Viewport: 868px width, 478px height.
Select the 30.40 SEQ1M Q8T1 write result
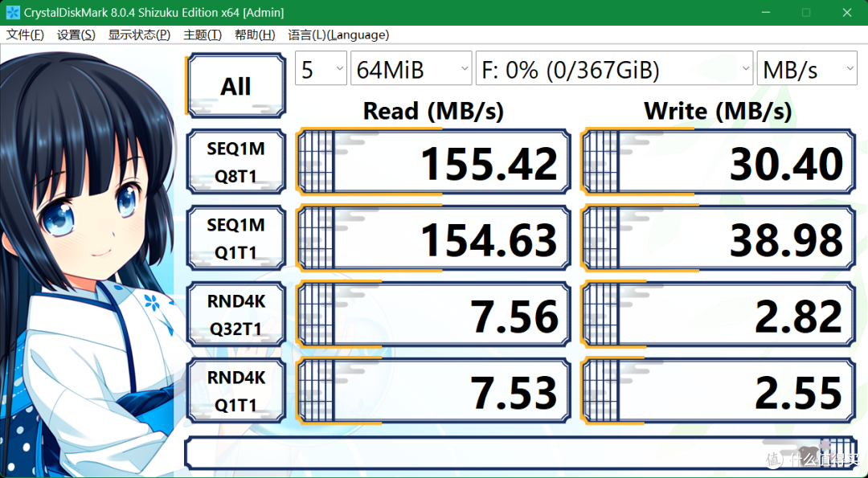pyautogui.click(x=719, y=161)
